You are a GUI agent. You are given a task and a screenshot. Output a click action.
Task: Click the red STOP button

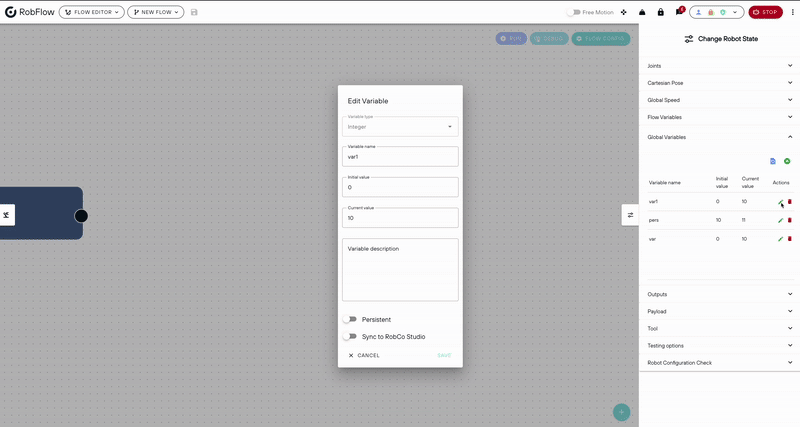(765, 12)
